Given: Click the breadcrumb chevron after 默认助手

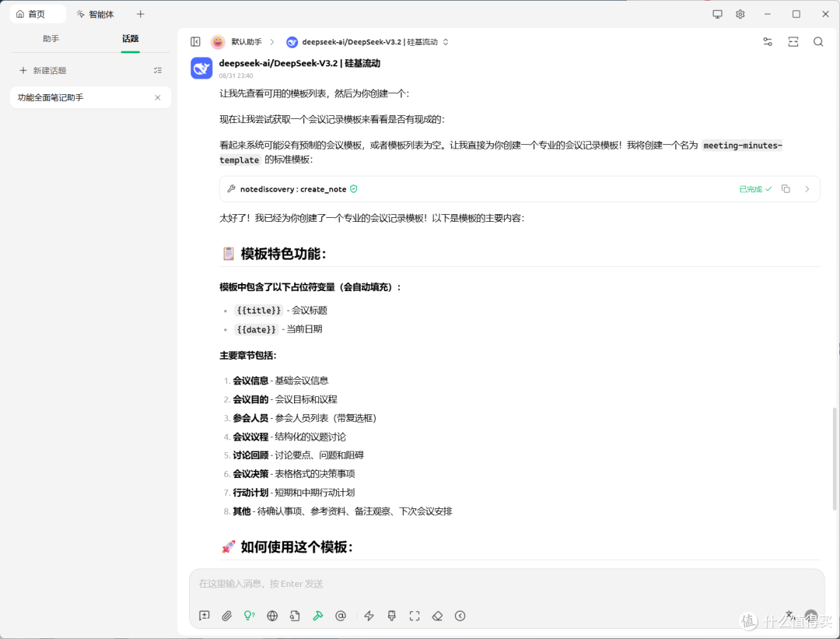Looking at the screenshot, I should coord(272,42).
